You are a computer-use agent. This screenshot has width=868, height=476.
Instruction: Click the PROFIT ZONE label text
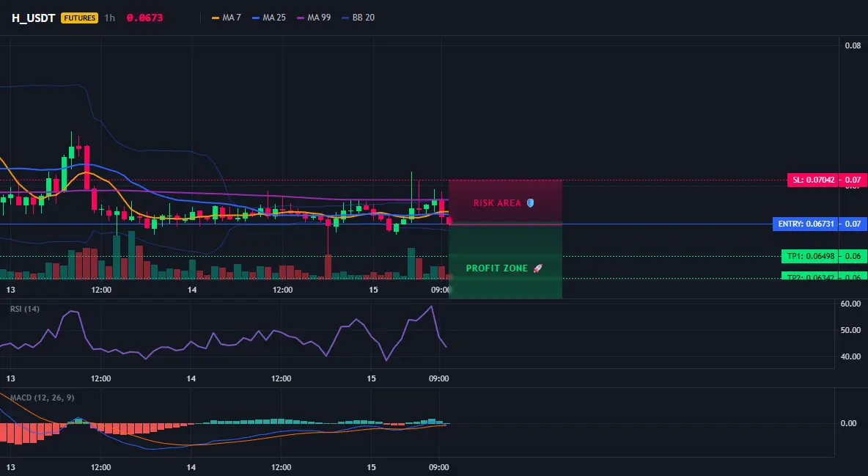click(x=497, y=268)
